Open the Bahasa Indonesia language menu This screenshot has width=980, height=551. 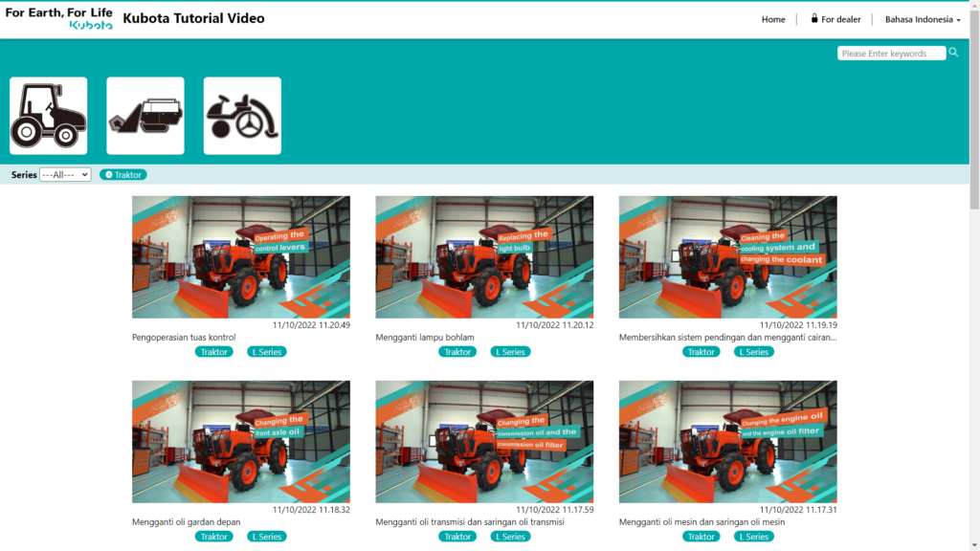[x=923, y=19]
